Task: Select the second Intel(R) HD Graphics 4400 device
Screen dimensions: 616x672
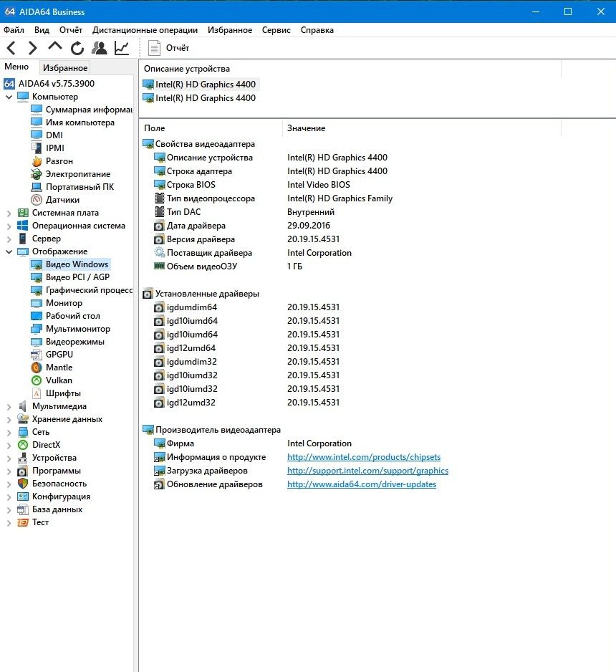Action: (205, 98)
